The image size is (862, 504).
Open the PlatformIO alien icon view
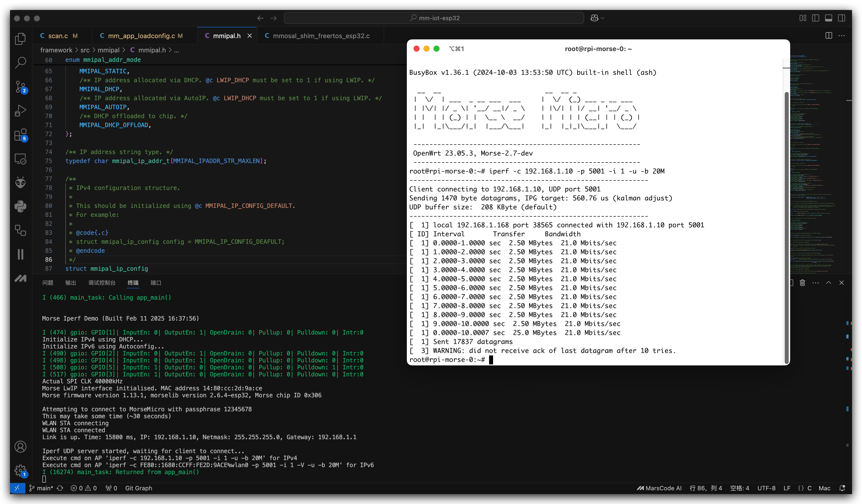click(20, 183)
